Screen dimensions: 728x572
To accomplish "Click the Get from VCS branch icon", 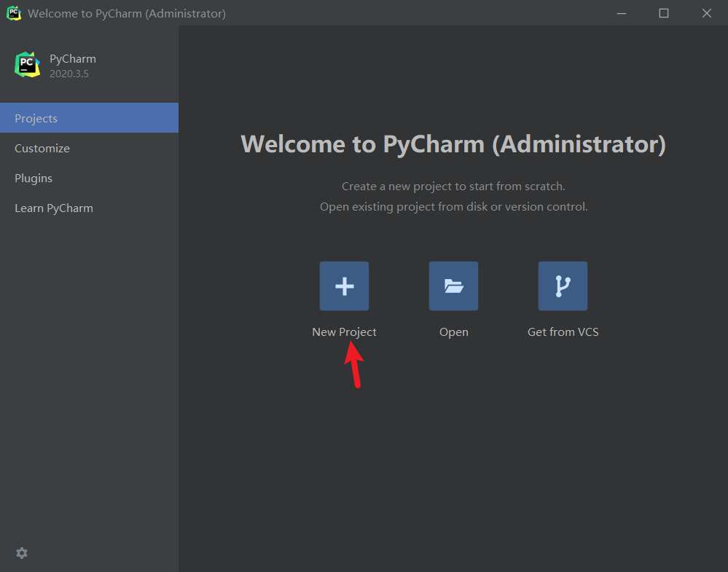I will click(563, 286).
